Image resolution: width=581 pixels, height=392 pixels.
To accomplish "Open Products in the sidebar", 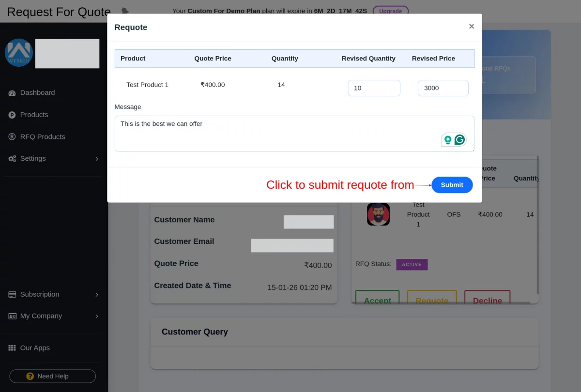I will click(34, 115).
